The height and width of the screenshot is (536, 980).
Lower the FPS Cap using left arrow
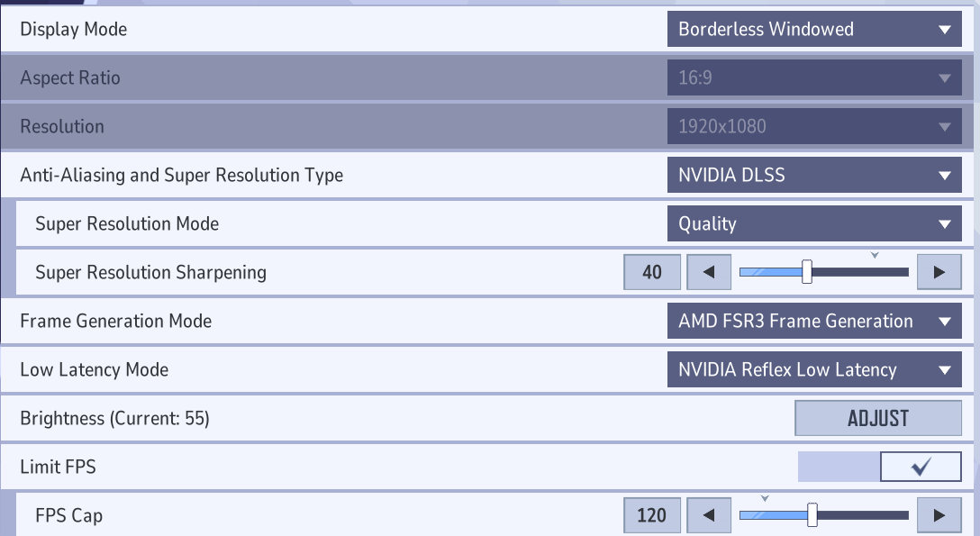709,515
